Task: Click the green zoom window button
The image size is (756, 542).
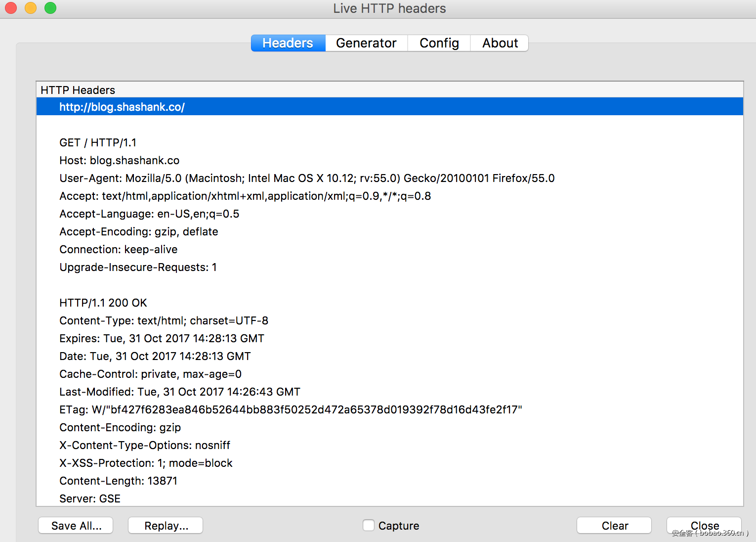Action: pos(50,8)
